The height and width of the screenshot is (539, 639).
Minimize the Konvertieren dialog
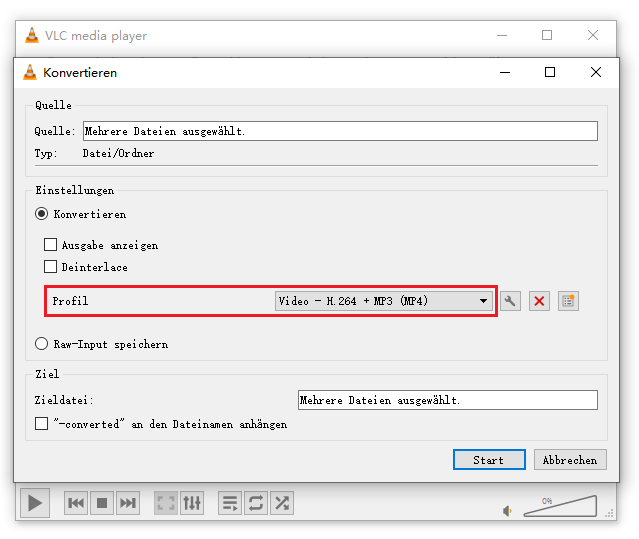point(505,73)
